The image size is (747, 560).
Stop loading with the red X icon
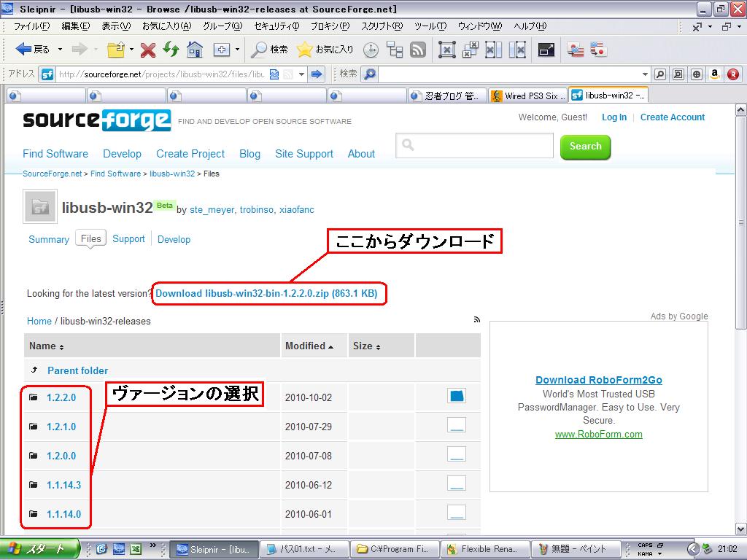point(147,50)
